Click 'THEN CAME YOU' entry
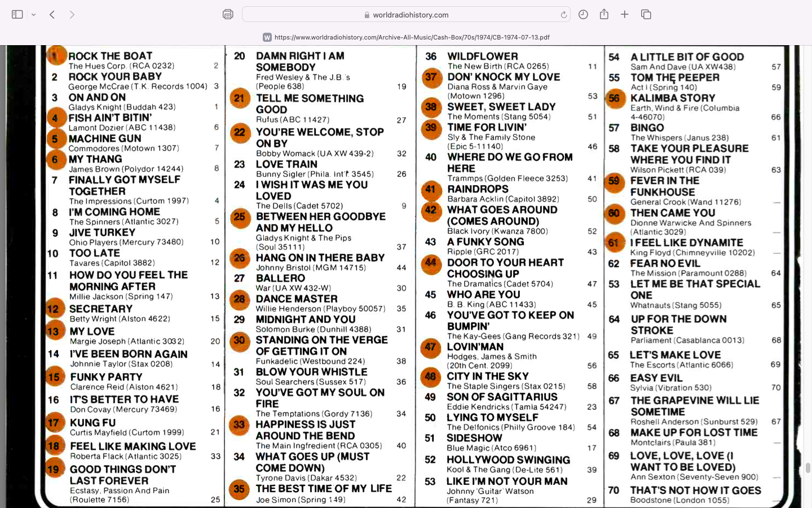Screen dimensions: 812x508 [x=673, y=213]
